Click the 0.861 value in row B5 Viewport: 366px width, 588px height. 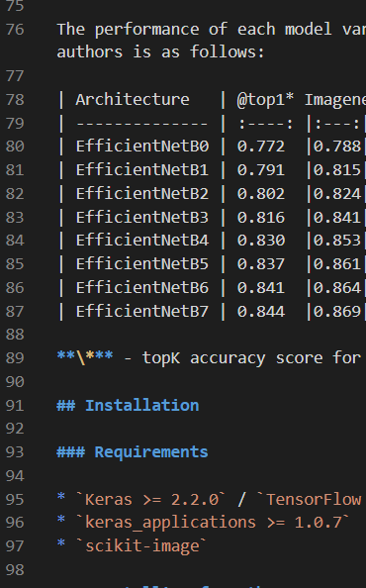pos(337,264)
